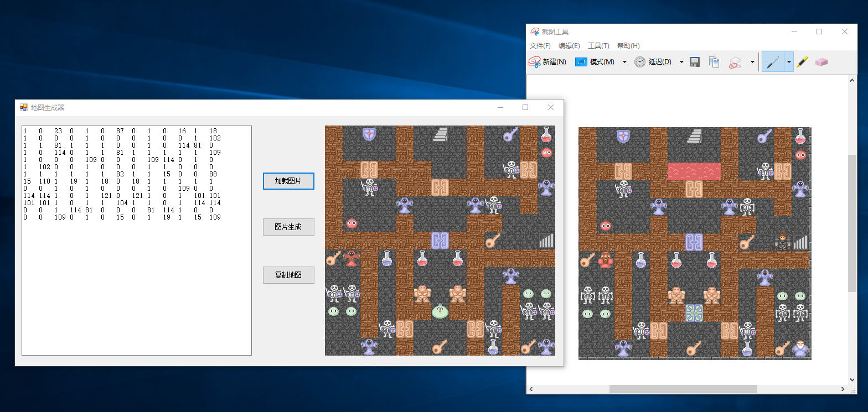Click the 新建 new snip button
868x412 pixels.
point(547,62)
